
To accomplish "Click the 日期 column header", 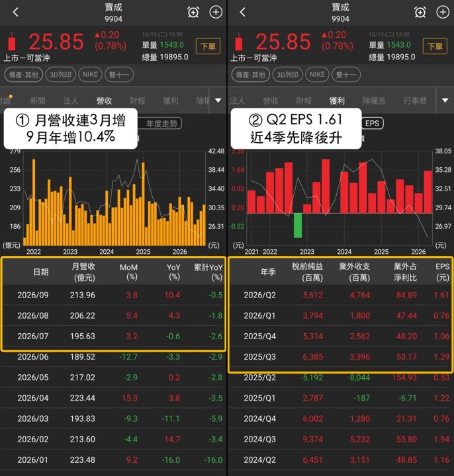I will 41,272.
